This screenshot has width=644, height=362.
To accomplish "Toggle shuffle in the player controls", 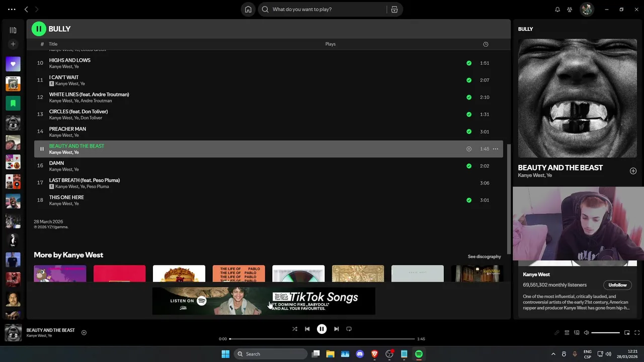I will [295, 329].
